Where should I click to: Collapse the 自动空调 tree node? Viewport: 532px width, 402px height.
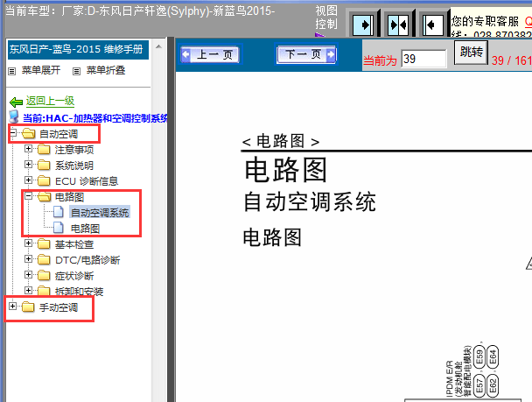(x=13, y=133)
